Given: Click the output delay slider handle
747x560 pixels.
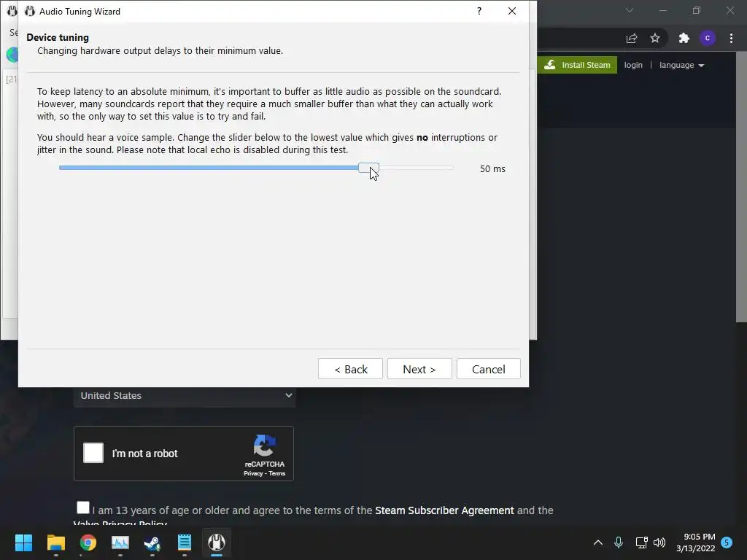Looking at the screenshot, I should tap(368, 168).
